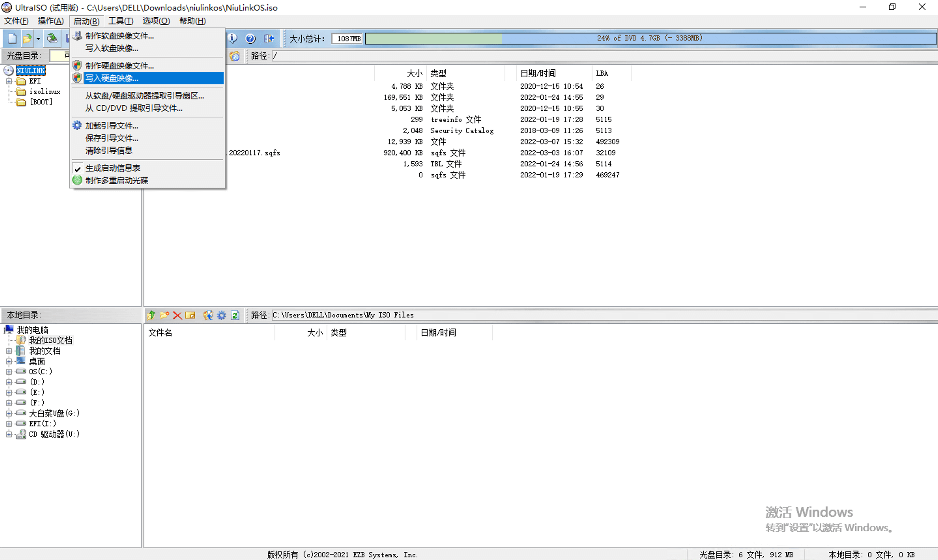
Task: Expand 大白菜U盘(G:) drive node
Action: pos(9,413)
